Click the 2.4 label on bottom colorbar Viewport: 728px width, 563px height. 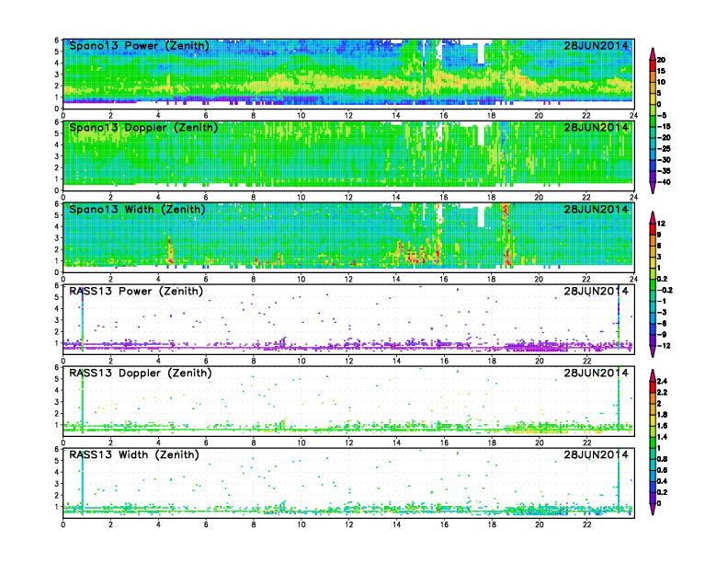(663, 382)
